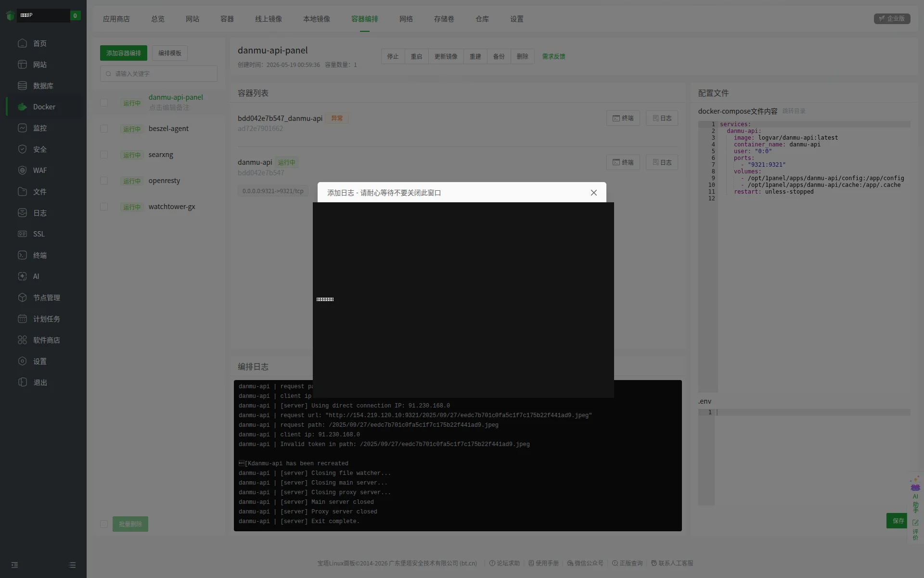The width and height of the screenshot is (924, 578).
Task: Open the WAF sidebar icon
Action: tap(22, 171)
